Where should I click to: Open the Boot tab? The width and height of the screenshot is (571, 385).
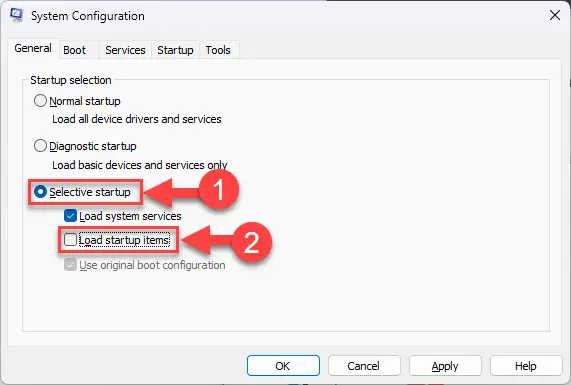pos(75,50)
